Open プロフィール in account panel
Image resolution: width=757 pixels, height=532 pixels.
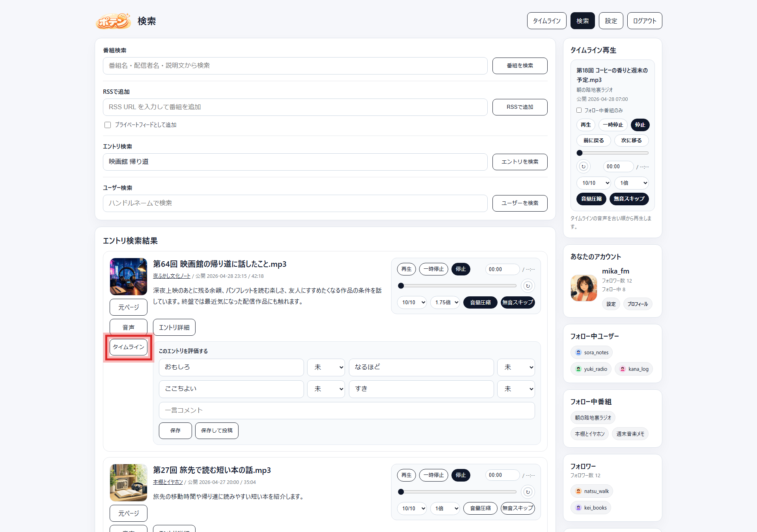point(638,304)
